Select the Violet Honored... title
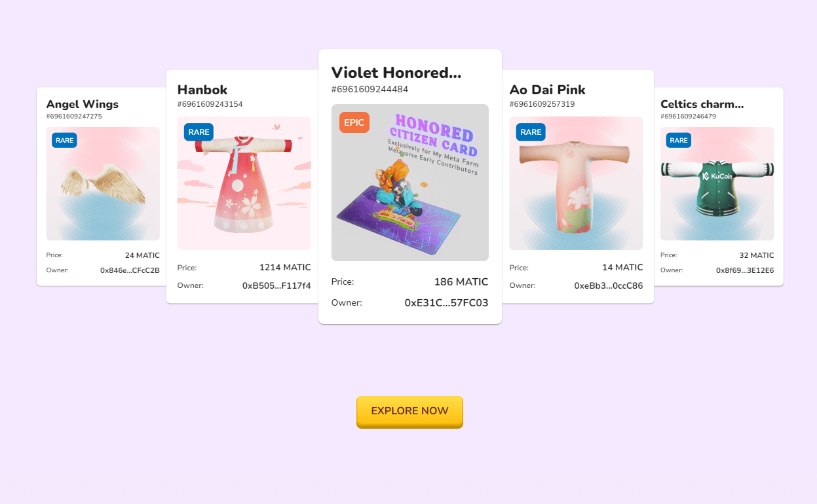 click(x=396, y=73)
